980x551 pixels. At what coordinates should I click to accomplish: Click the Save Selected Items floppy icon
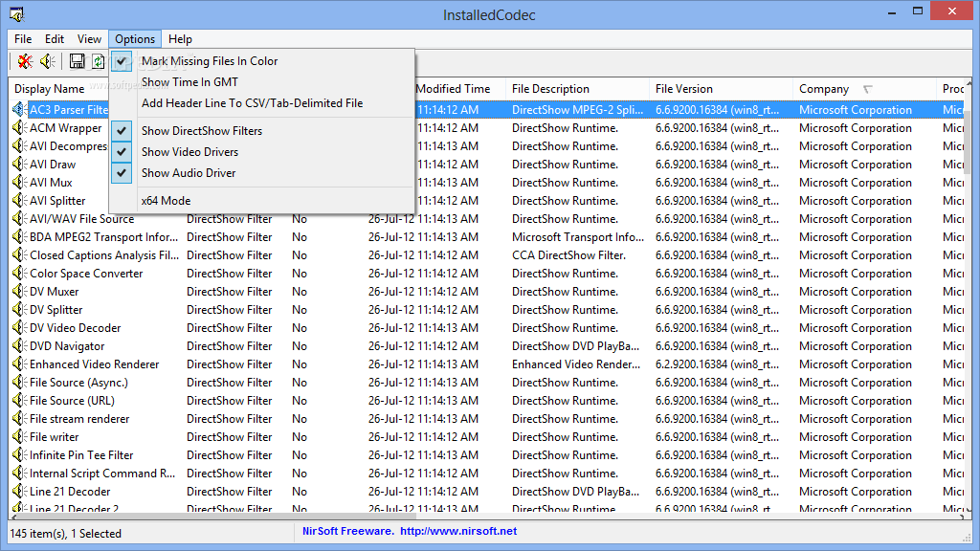(x=77, y=60)
